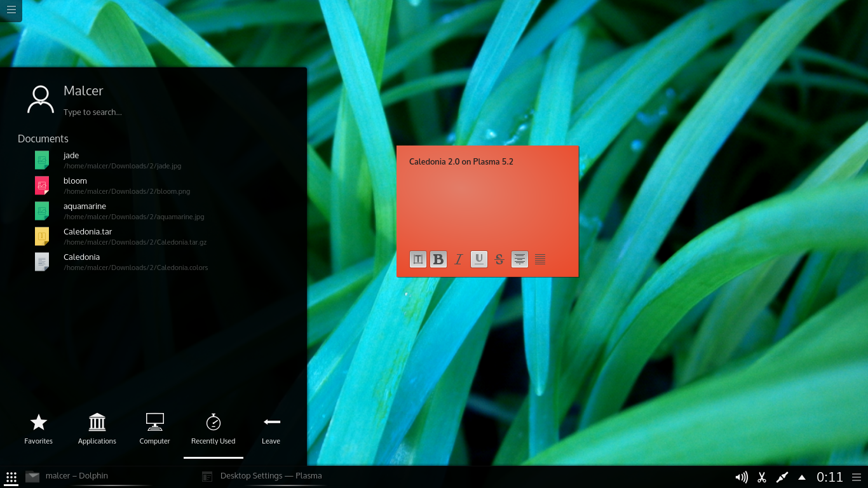This screenshot has height=488, width=868.
Task: Select the Recently Used tab
Action: tap(214, 429)
